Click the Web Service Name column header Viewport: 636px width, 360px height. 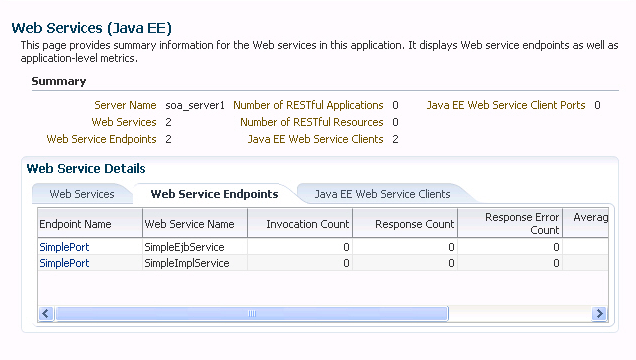tap(195, 223)
